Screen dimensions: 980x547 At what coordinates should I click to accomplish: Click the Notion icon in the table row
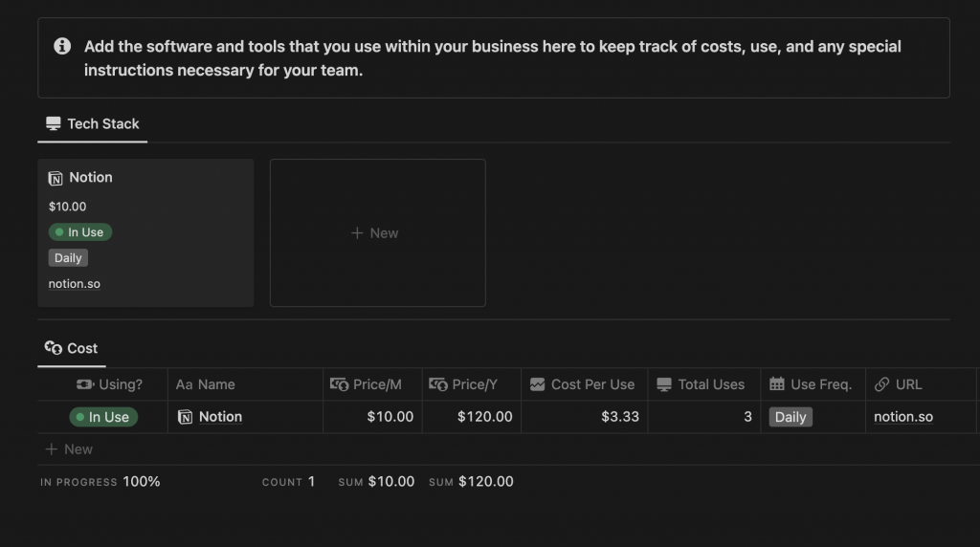coord(186,417)
